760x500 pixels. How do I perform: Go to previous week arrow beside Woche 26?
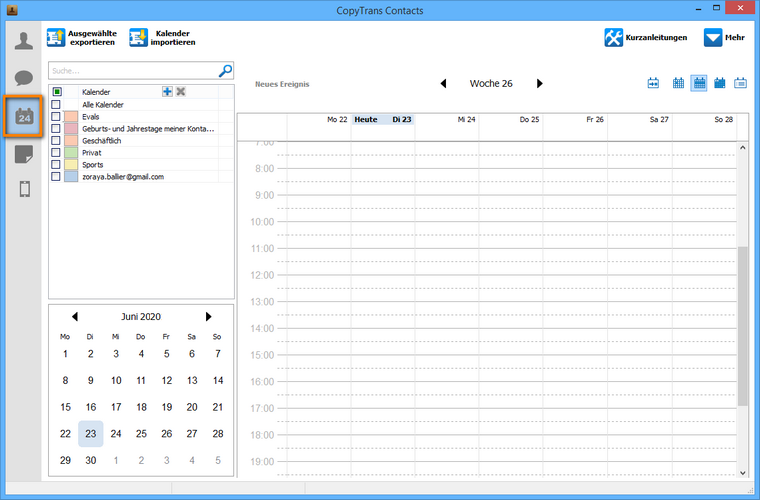[443, 83]
